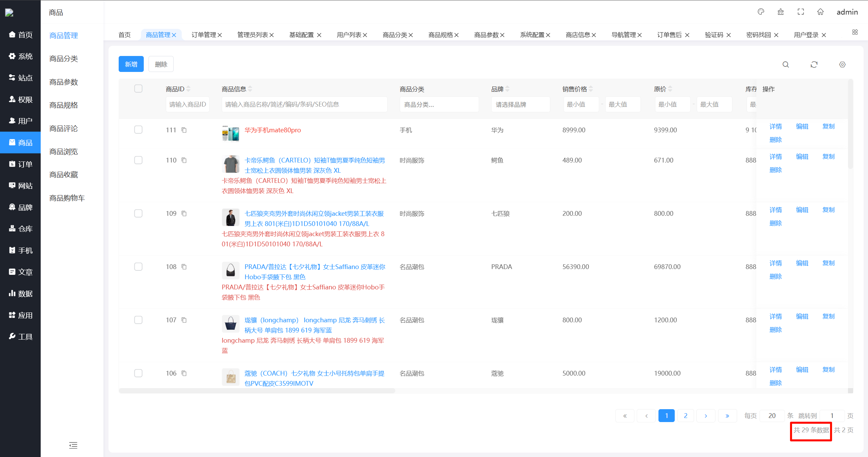The width and height of the screenshot is (868, 457).
Task: Open the 请选择品牌 brand dropdown
Action: pyautogui.click(x=520, y=104)
